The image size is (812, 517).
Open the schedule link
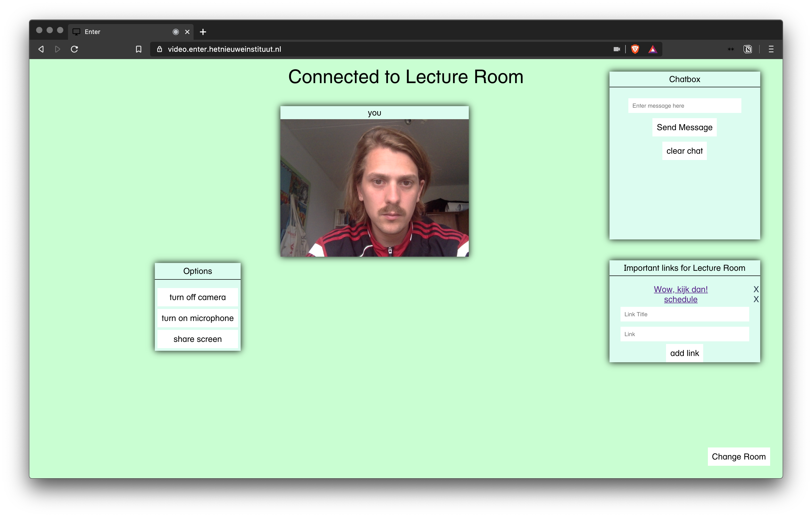[680, 299]
